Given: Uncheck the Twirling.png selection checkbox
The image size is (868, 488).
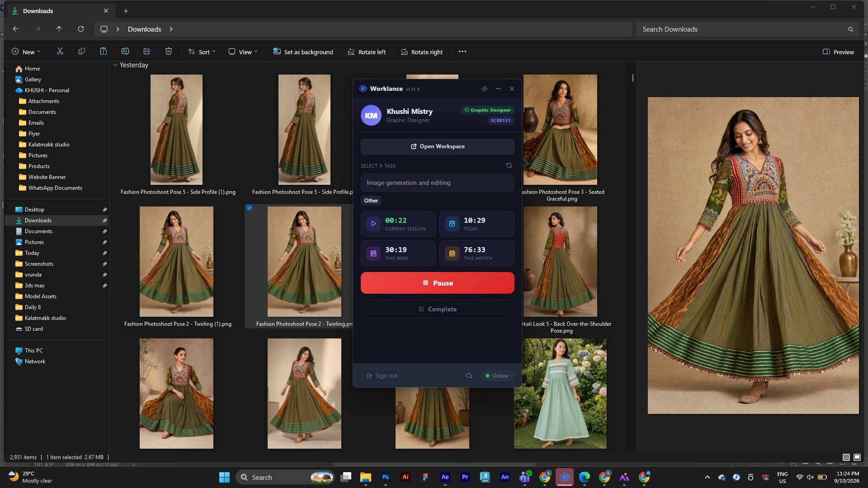Looking at the screenshot, I should pyautogui.click(x=249, y=208).
